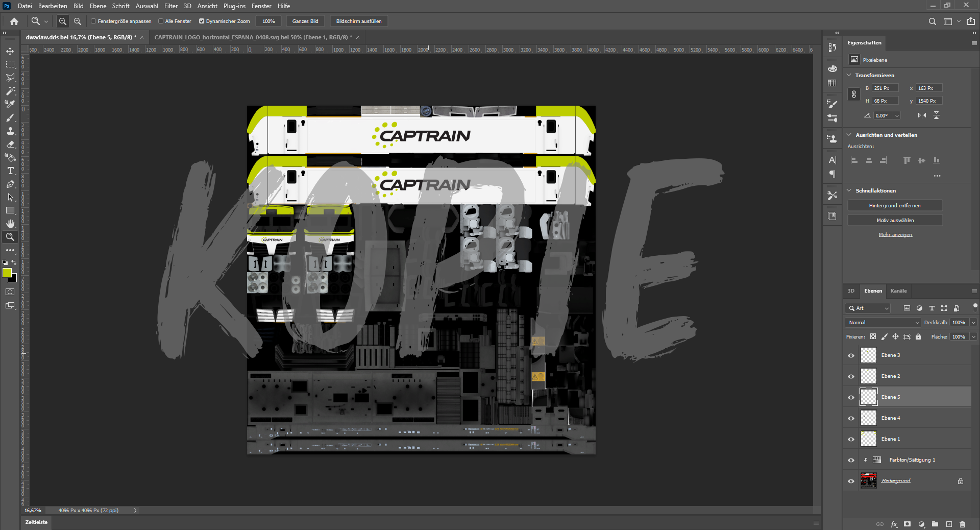The height and width of the screenshot is (530, 980).
Task: Click the foreground color swatch
Action: click(x=7, y=273)
